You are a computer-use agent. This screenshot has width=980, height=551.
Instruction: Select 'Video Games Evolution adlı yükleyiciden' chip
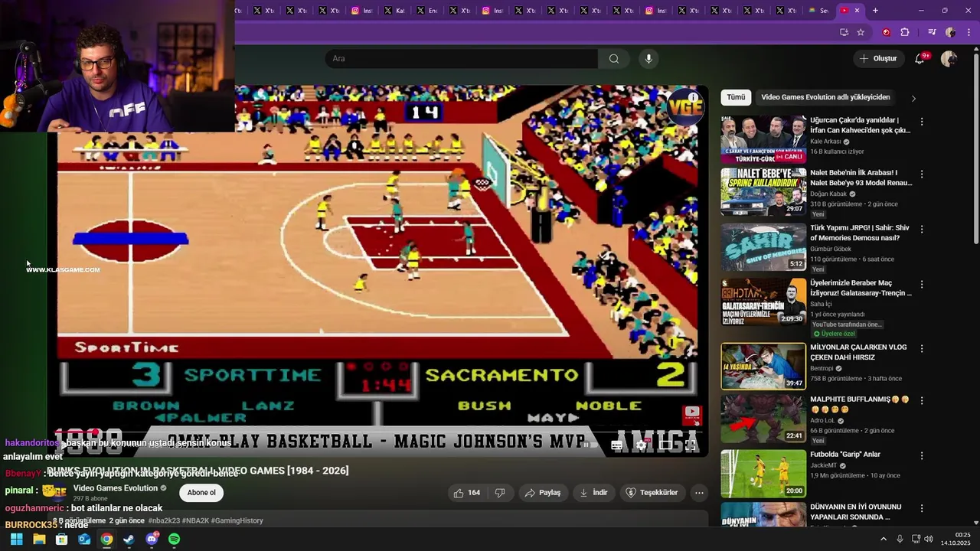(825, 97)
